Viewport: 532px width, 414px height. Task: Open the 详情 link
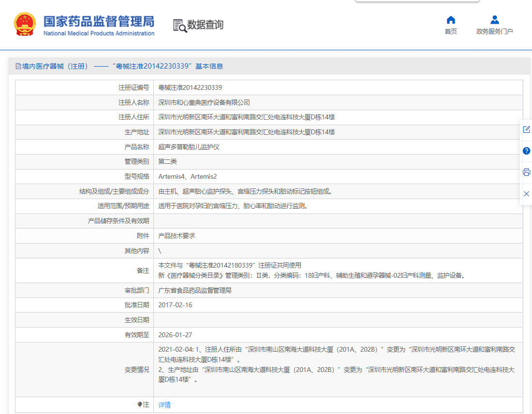coord(164,404)
